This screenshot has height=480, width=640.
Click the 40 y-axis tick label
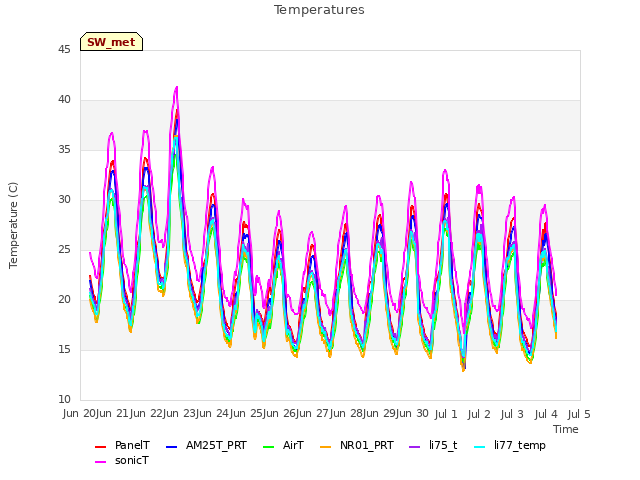click(64, 100)
